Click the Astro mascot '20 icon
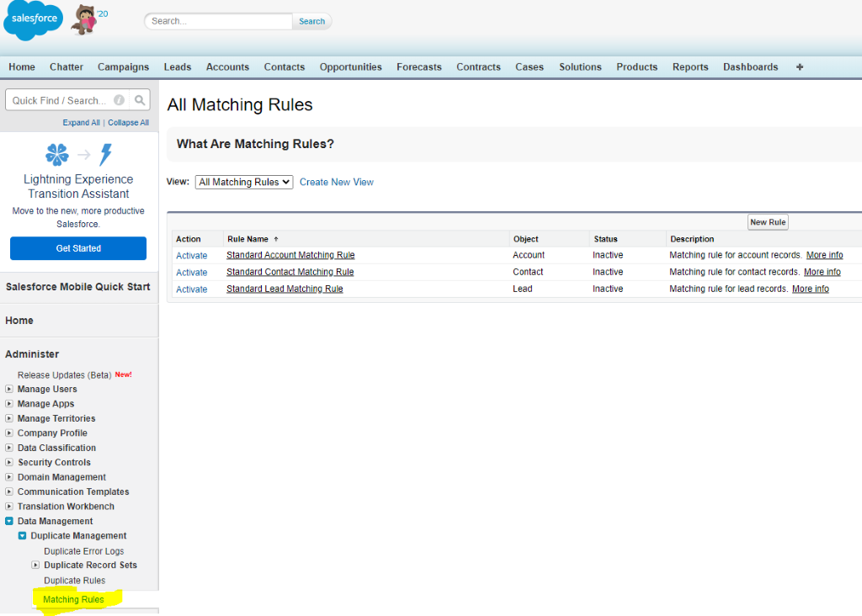This screenshot has width=862, height=616. pyautogui.click(x=88, y=20)
